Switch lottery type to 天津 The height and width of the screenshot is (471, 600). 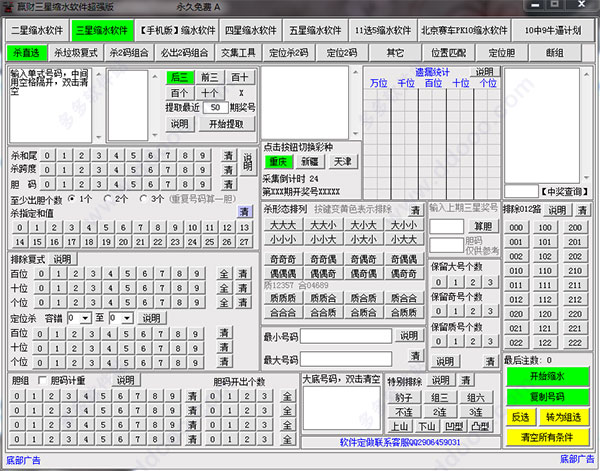(x=342, y=162)
